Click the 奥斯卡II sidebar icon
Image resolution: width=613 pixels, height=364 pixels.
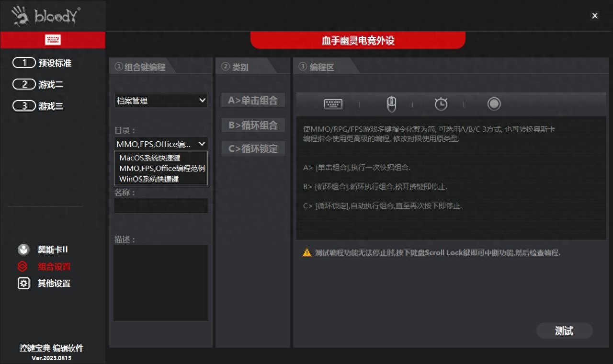23,250
